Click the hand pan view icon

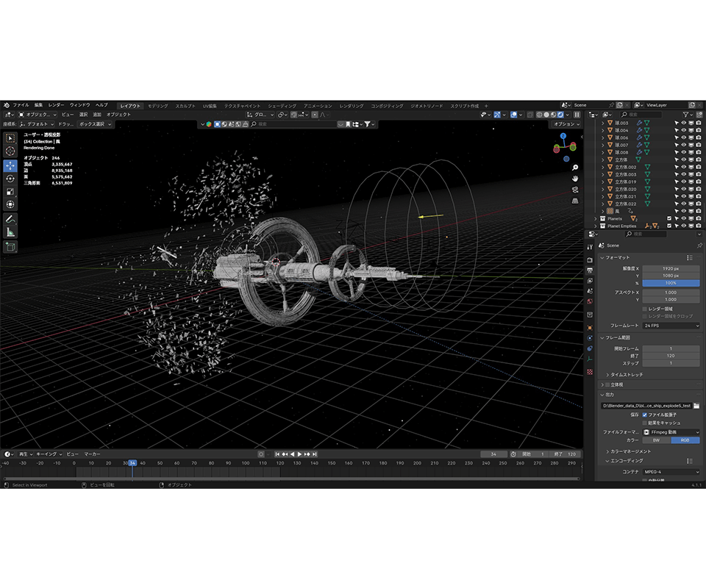coord(574,179)
